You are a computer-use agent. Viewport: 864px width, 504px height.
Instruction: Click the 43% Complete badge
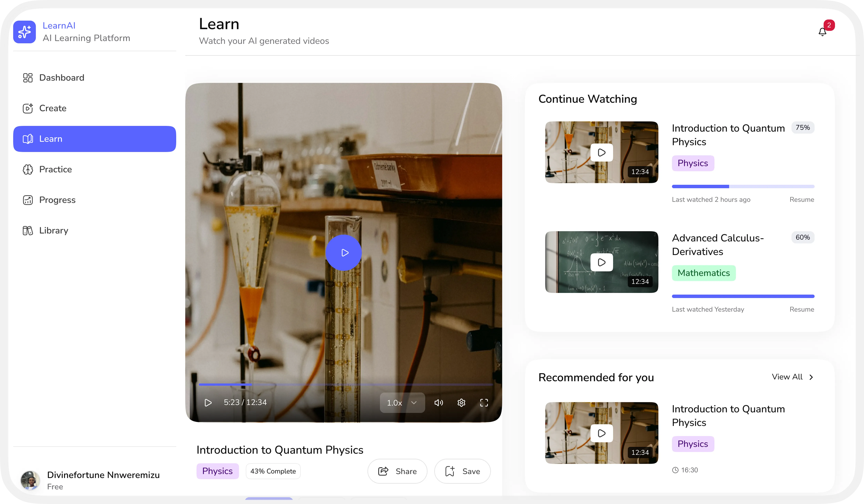click(273, 471)
